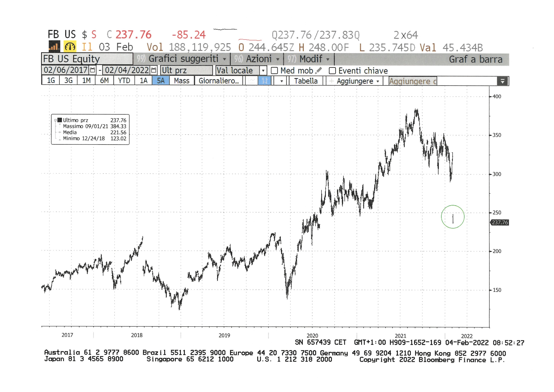Select the line chart type icon

(x=252, y=81)
